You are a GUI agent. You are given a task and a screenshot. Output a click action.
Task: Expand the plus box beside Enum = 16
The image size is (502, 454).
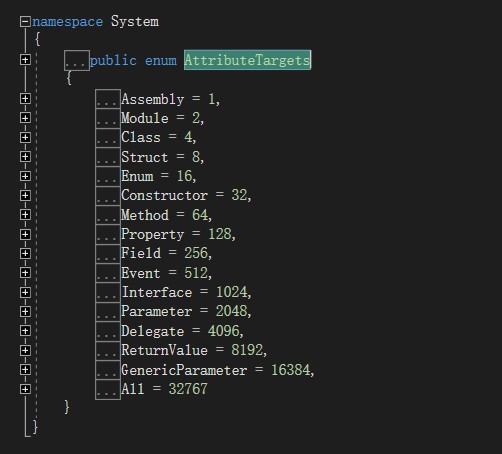pyautogui.click(x=25, y=176)
